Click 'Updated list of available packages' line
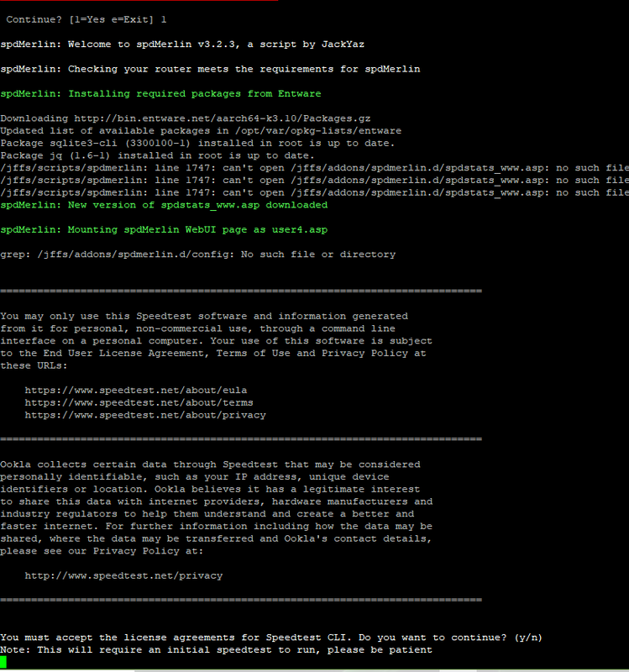 (x=201, y=131)
